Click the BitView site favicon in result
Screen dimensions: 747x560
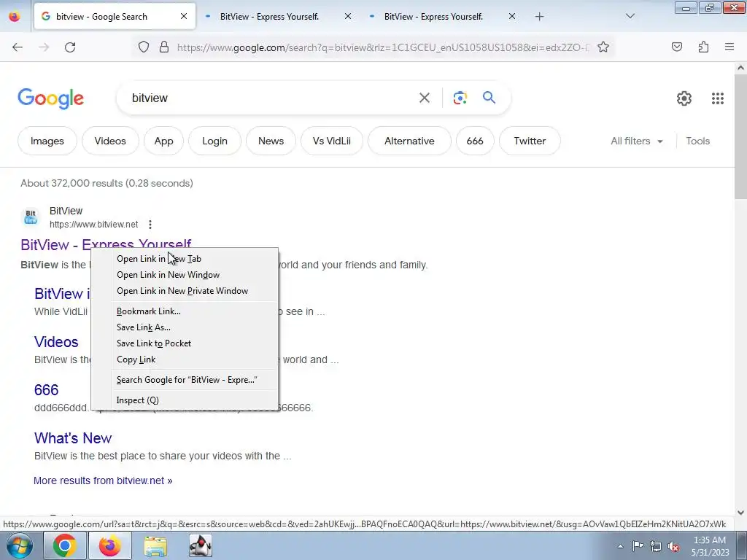tap(31, 217)
